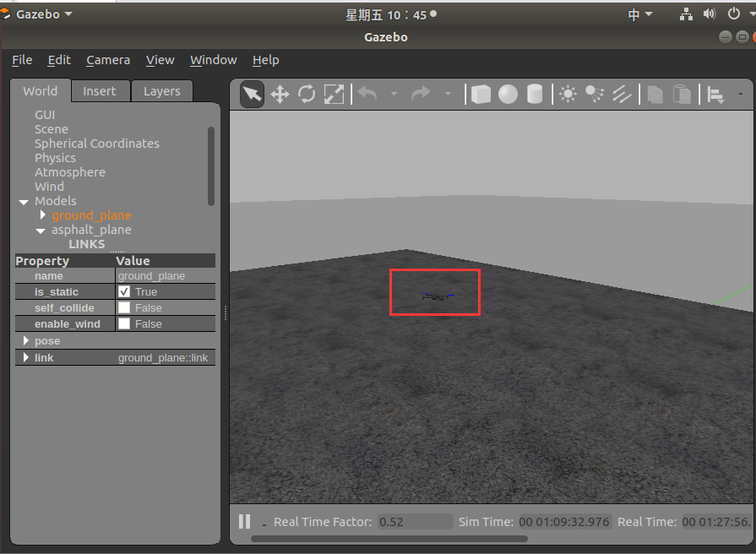The height and width of the screenshot is (554, 756).
Task: Select Wind in the world tree
Action: tap(49, 187)
